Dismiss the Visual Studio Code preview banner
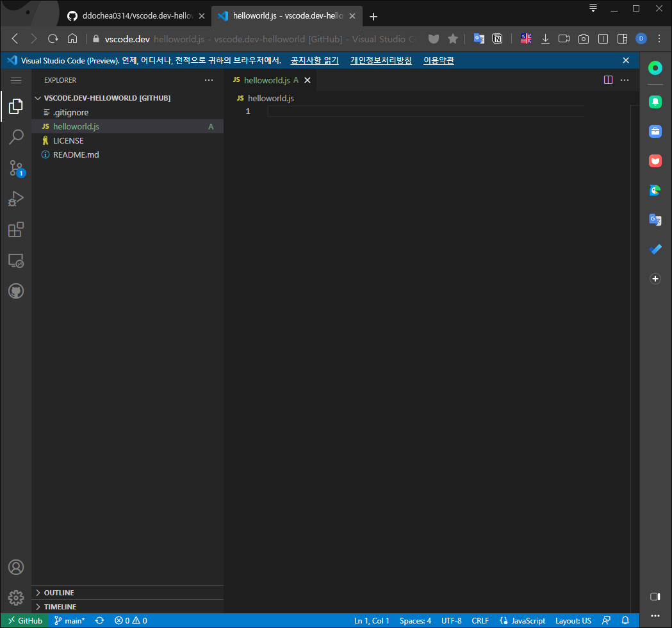Screen dimensions: 672x628 point(626,60)
